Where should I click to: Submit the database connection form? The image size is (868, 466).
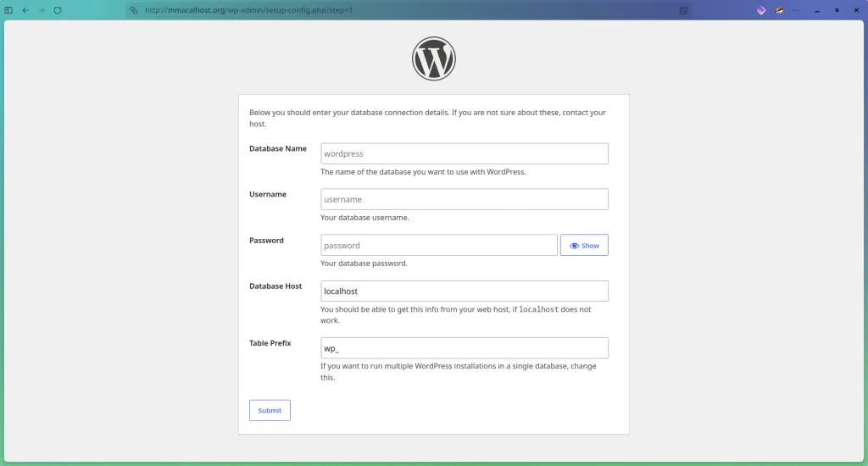pos(270,410)
